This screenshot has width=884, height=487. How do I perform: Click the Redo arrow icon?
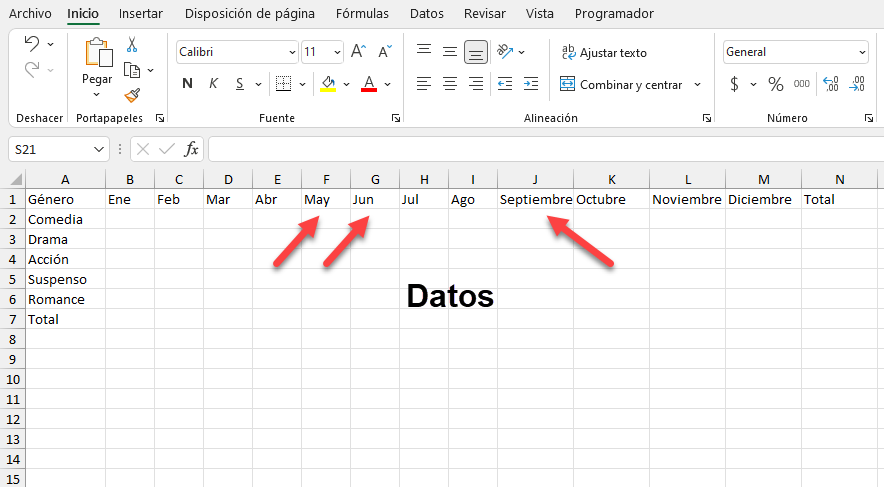coord(32,70)
